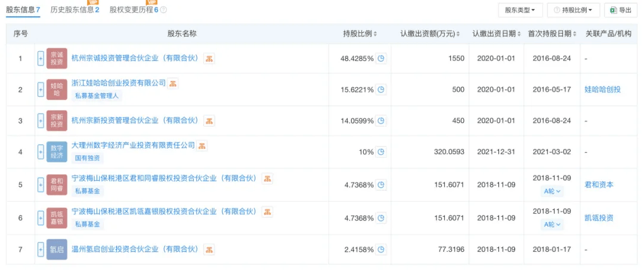Click pie chart icon next to 15.6221%
Image resolution: width=644 pixels, height=271 pixels.
(x=381, y=90)
